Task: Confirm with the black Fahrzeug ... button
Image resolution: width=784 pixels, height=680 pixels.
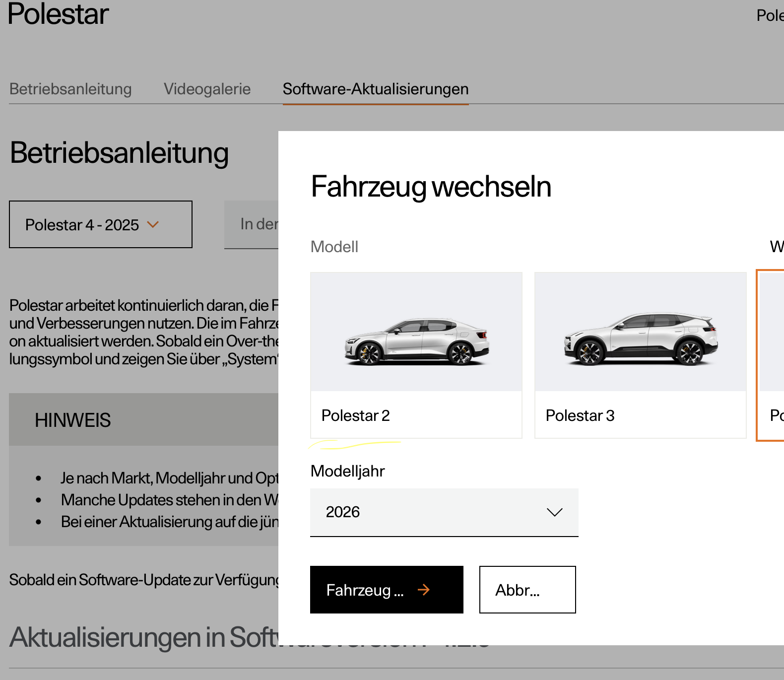Action: [x=387, y=590]
